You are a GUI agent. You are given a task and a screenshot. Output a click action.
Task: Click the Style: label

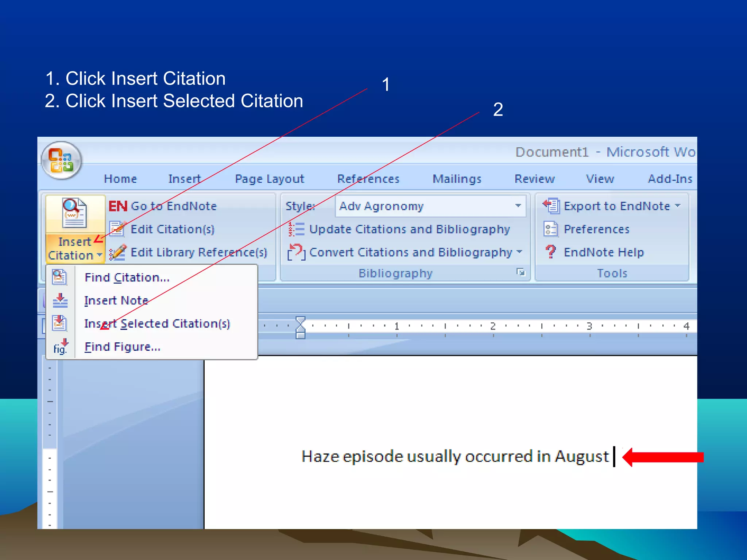[x=300, y=206]
